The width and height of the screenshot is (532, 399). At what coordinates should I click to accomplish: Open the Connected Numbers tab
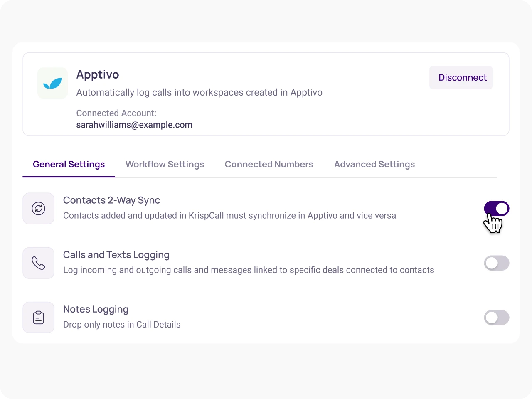269,165
